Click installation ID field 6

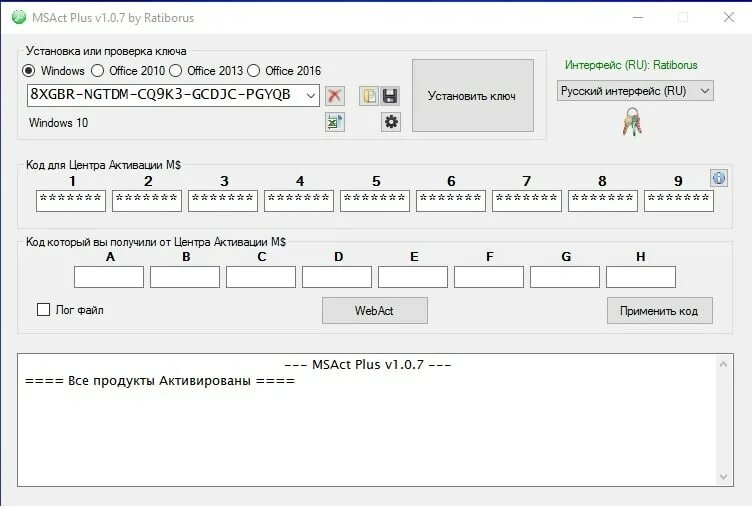(x=451, y=201)
